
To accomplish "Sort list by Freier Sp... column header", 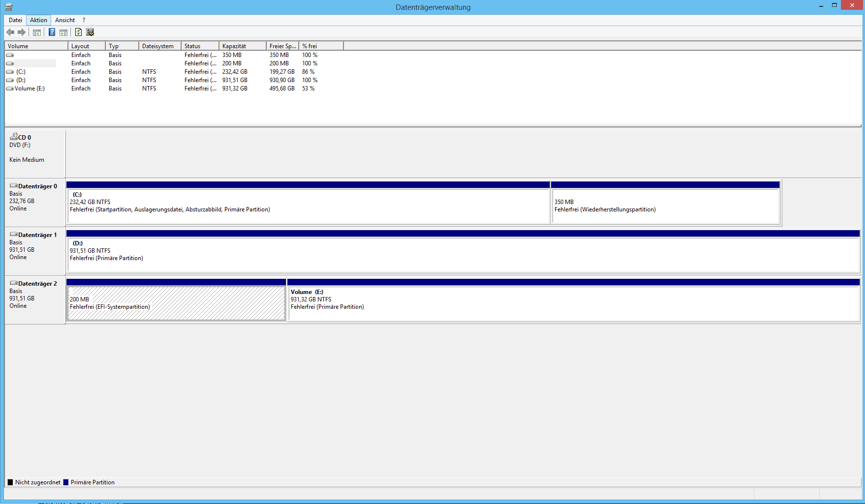I will (283, 46).
